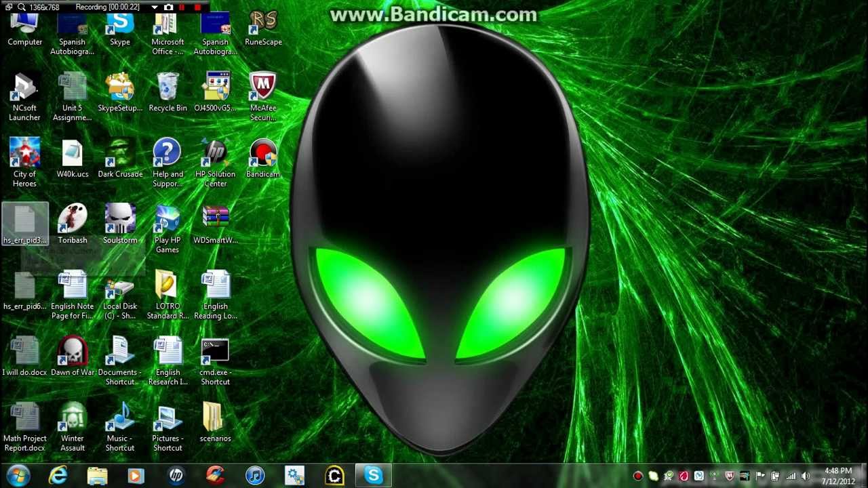This screenshot has height=488, width=868.
Task: Open the clock showing 4:48 PM
Action: coord(838,476)
